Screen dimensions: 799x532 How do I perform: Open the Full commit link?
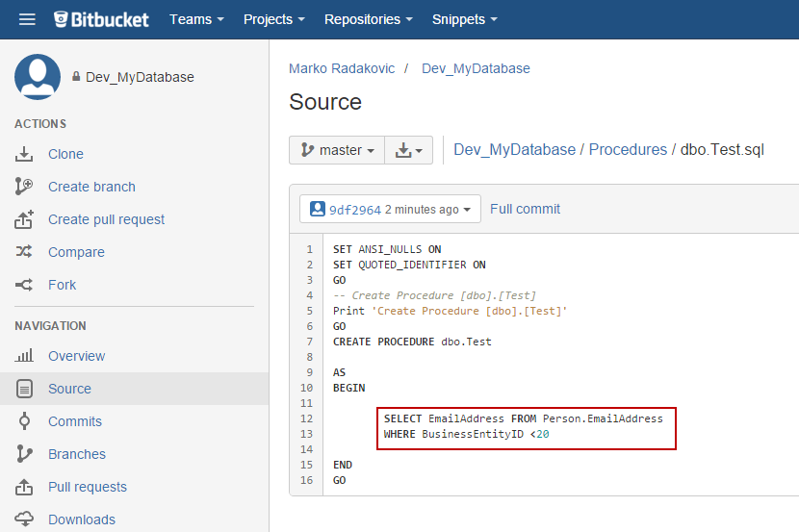[525, 209]
